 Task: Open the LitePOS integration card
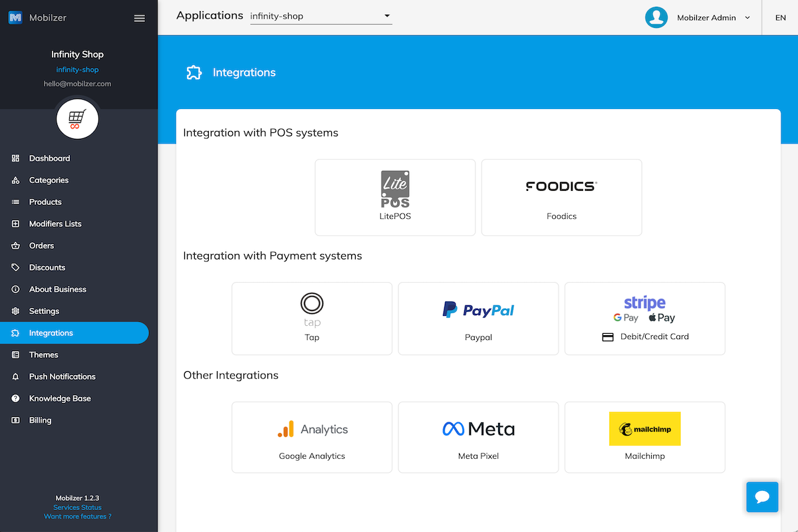pos(395,198)
